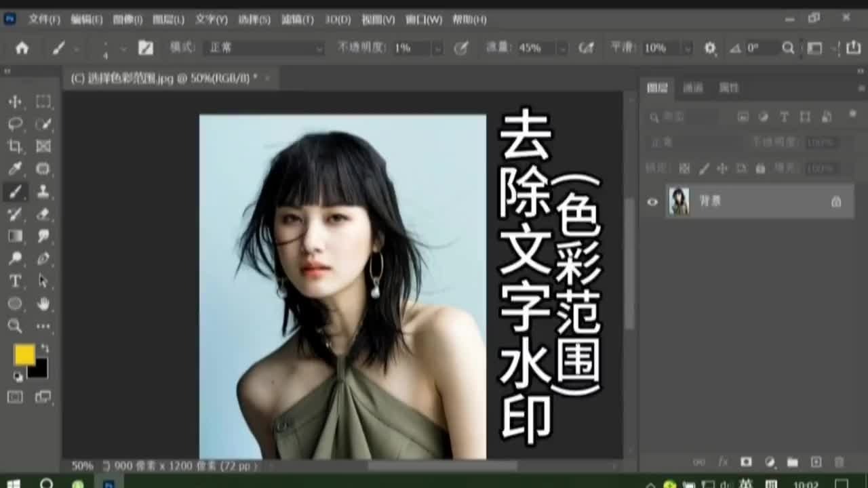Screen dimensions: 868x488
Task: Toggle the brush airbrush option
Action: pyautogui.click(x=587, y=48)
